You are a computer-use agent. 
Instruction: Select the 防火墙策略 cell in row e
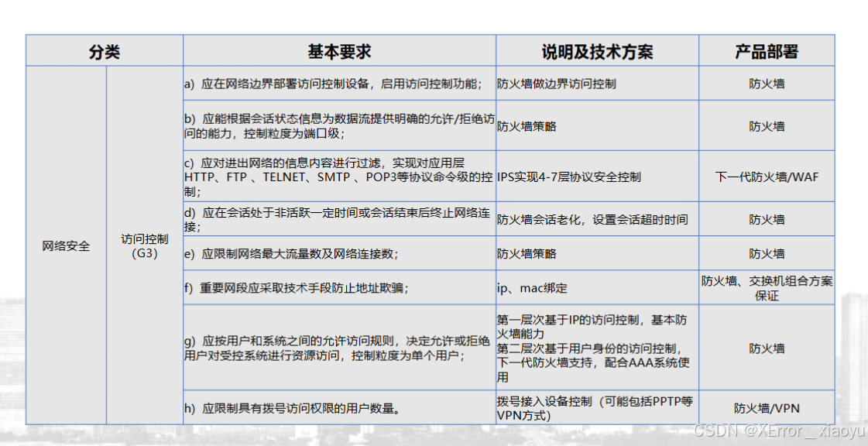597,253
